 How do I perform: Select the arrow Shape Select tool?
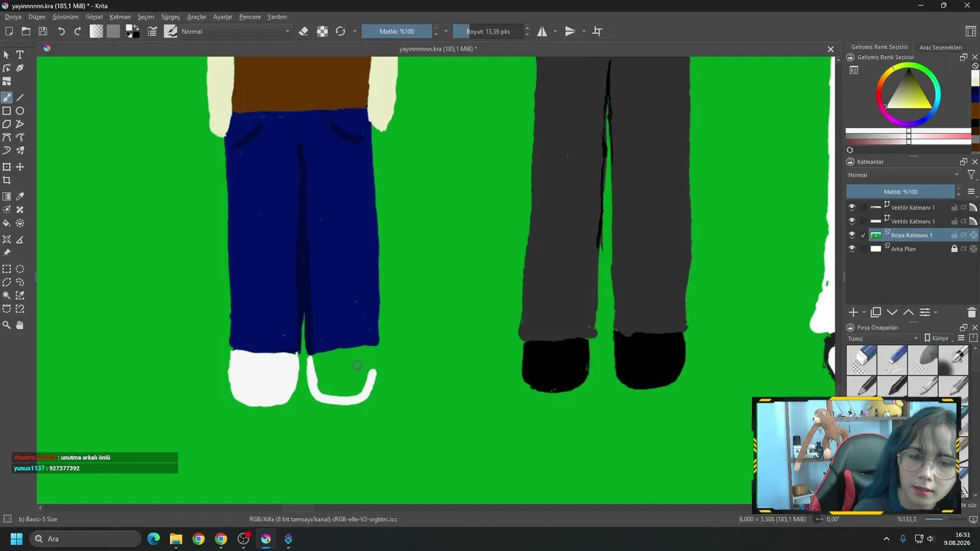7,55
